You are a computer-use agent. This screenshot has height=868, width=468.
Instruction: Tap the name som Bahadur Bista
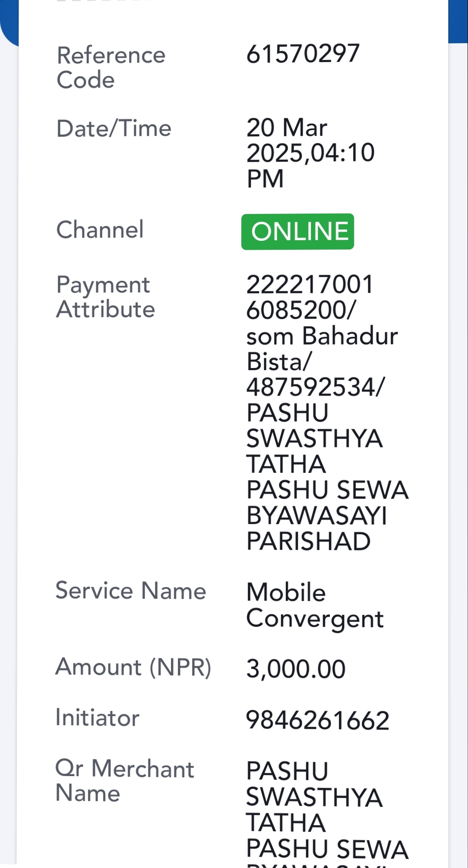click(x=322, y=349)
